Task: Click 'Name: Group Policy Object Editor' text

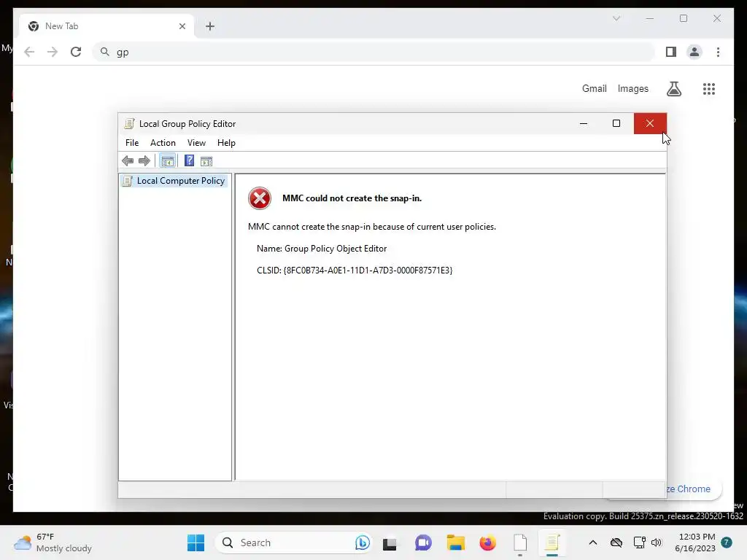Action: pyautogui.click(x=322, y=249)
